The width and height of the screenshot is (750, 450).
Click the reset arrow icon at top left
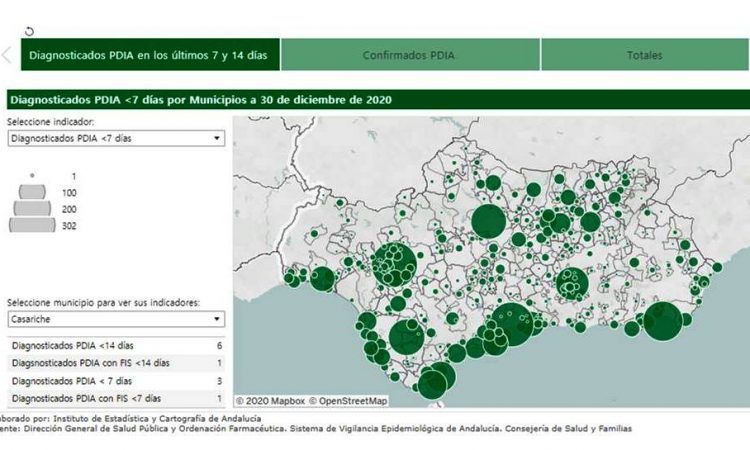[29, 31]
